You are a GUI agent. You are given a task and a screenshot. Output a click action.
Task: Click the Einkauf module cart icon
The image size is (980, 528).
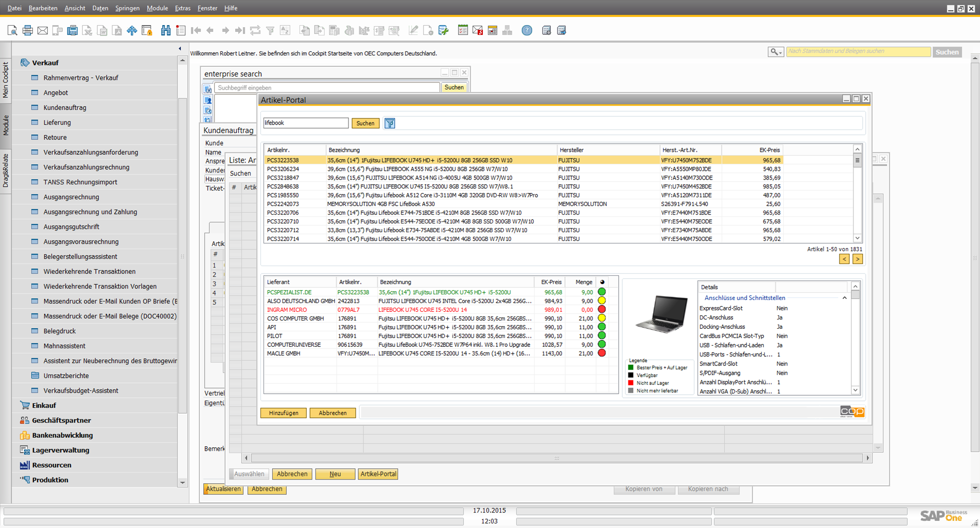click(x=24, y=406)
